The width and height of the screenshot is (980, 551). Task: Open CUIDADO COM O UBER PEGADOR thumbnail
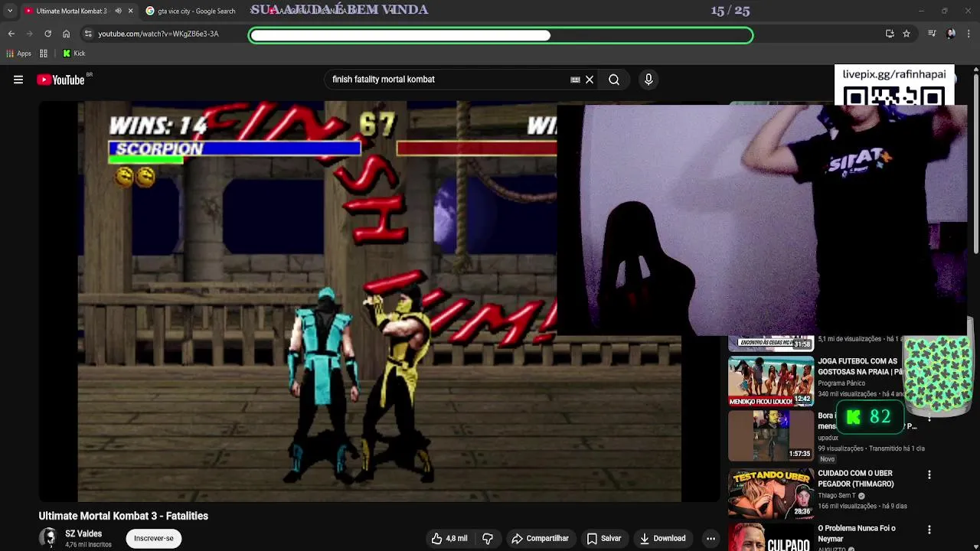tap(771, 493)
